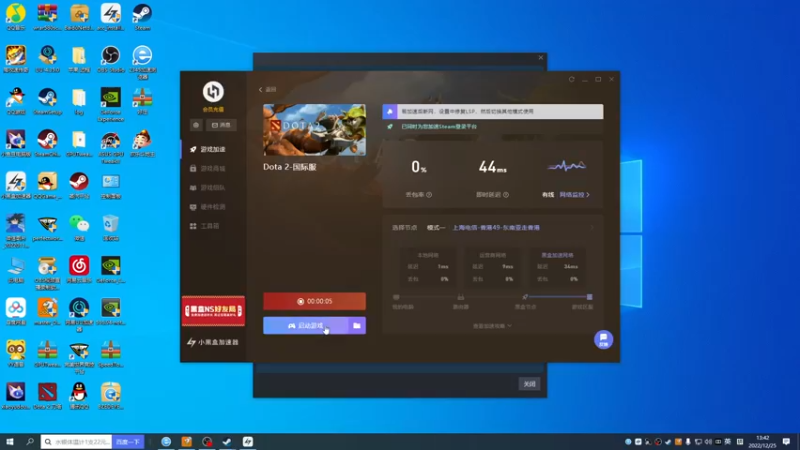Open the feedback chat bubble button
The height and width of the screenshot is (450, 800).
point(603,340)
